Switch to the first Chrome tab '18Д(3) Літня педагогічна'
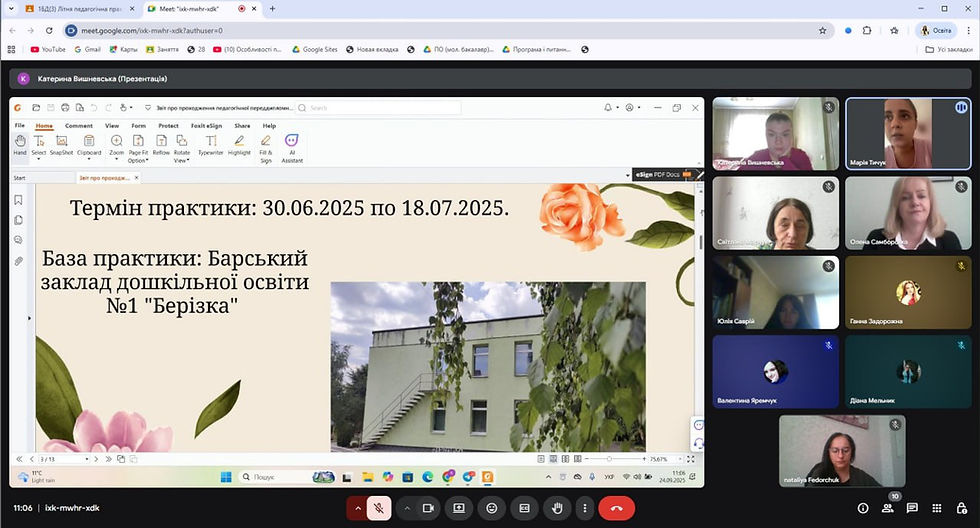 pyautogui.click(x=79, y=9)
